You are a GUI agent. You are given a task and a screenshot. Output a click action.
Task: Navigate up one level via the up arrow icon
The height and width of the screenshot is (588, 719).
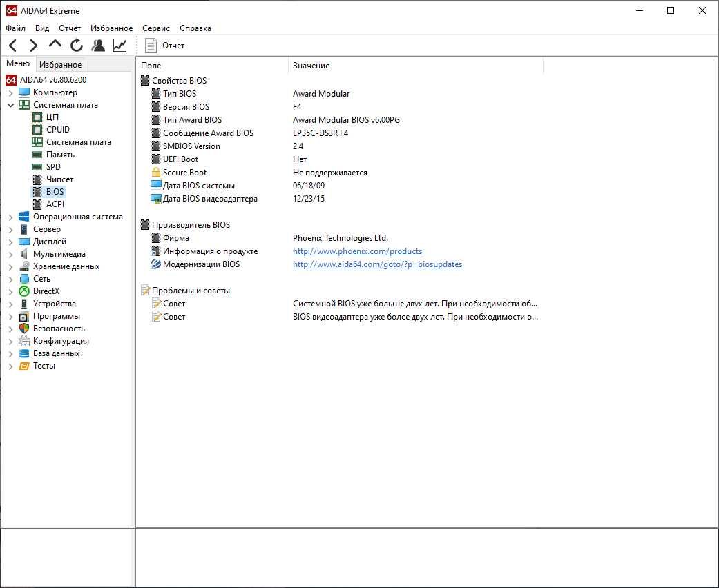click(55, 44)
